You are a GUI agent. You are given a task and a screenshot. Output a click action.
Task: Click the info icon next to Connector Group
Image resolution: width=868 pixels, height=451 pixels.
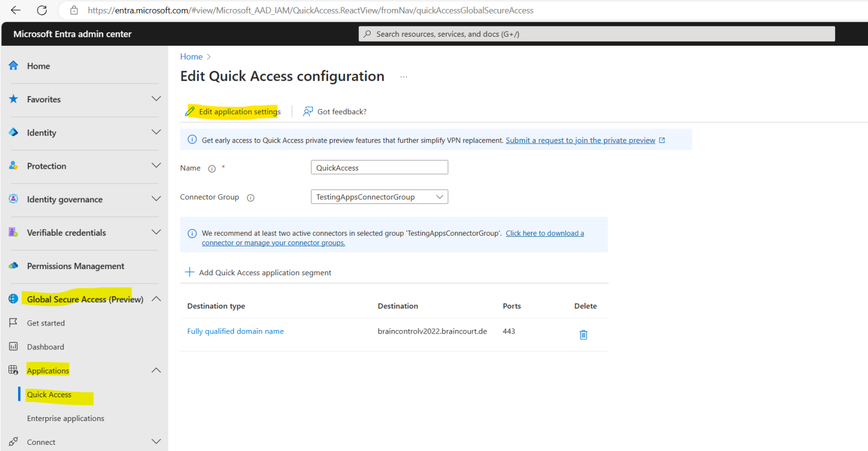(250, 197)
